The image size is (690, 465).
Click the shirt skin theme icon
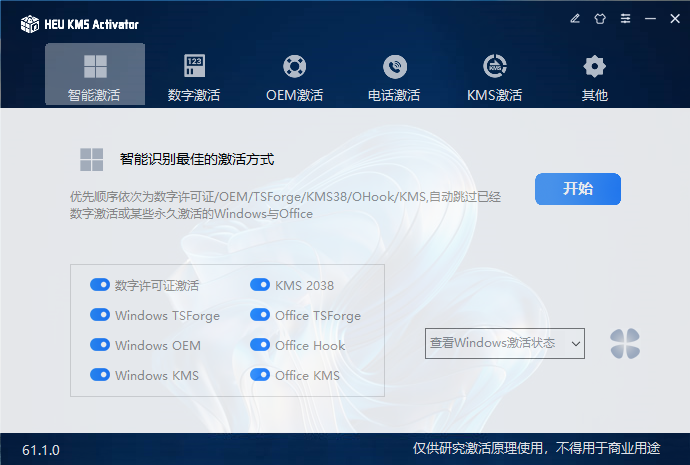600,18
